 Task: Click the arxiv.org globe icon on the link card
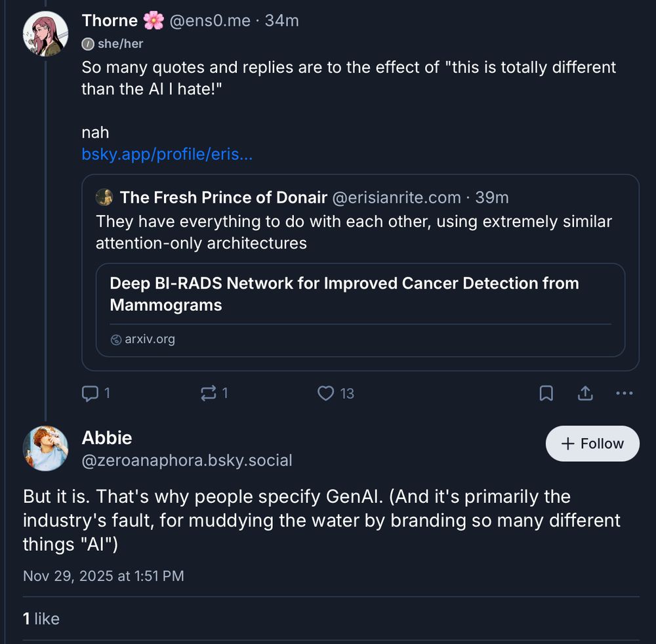click(115, 339)
